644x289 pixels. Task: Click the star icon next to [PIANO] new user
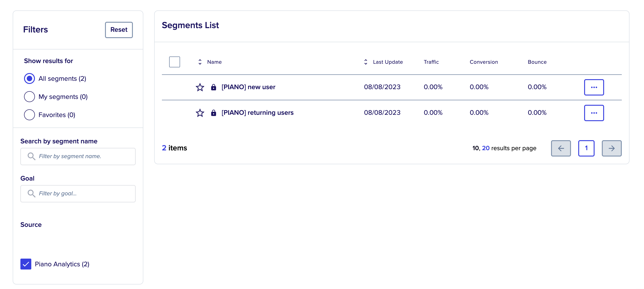(200, 87)
